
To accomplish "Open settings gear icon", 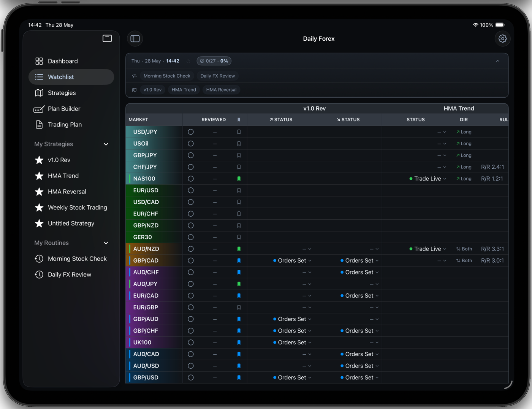I will [x=502, y=38].
